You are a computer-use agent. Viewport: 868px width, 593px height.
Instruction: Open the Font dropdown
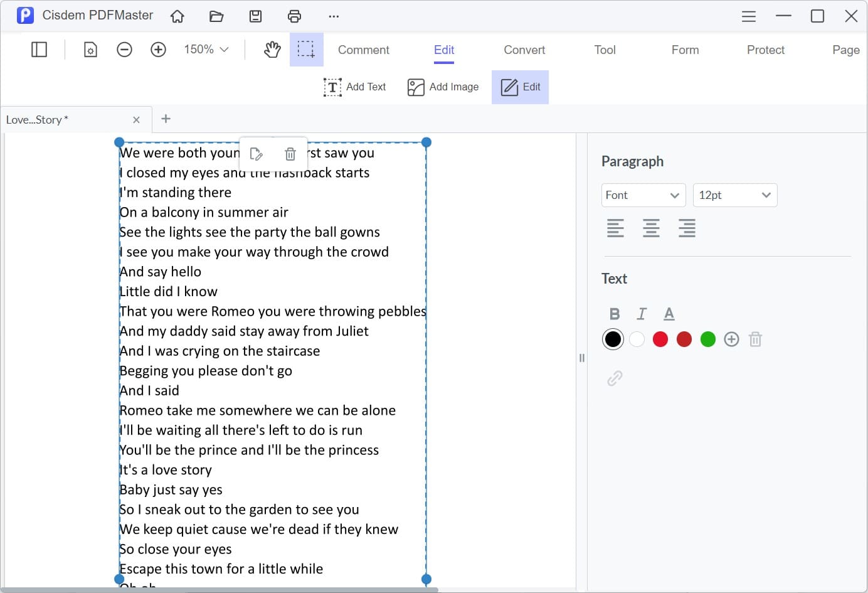coord(643,195)
